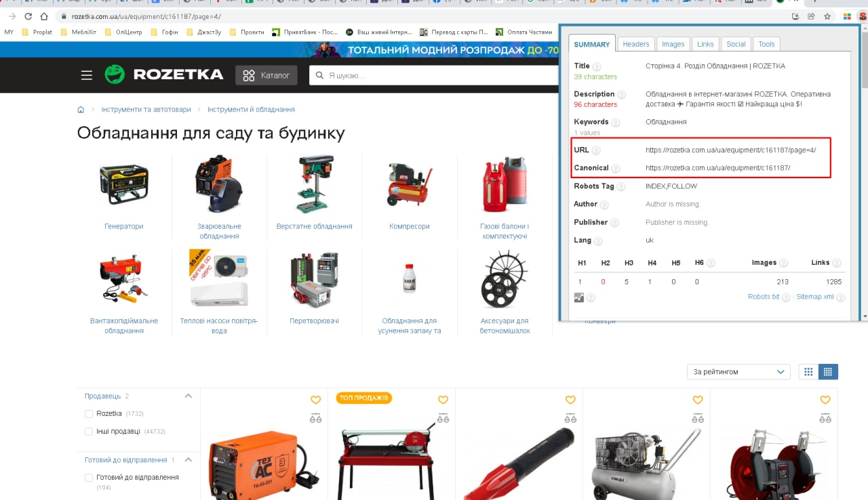Image resolution: width=868 pixels, height=500 pixels.
Task: Check the Rozetka seller checkbox
Action: pyautogui.click(x=89, y=413)
